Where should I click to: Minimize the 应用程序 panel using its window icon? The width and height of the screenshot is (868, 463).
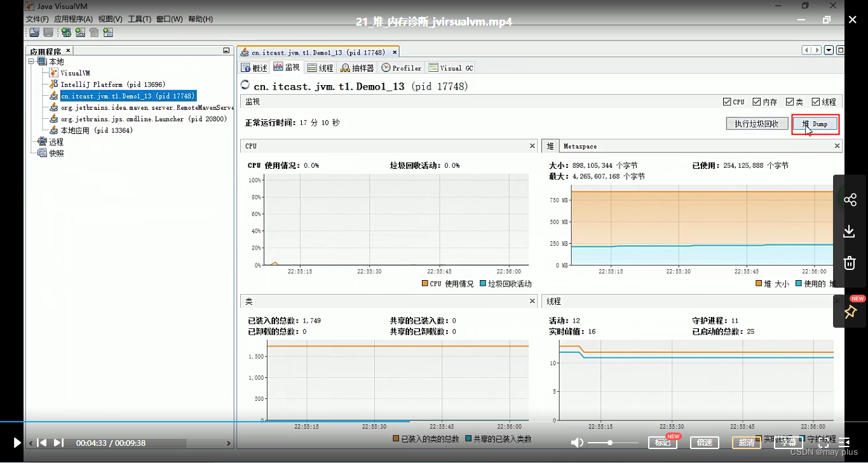tap(226, 51)
